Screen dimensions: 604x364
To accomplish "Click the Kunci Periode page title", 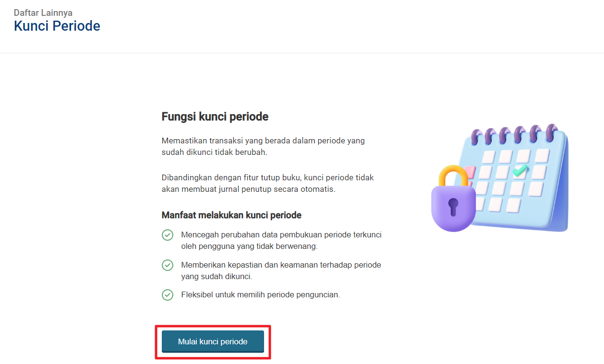I will [57, 26].
